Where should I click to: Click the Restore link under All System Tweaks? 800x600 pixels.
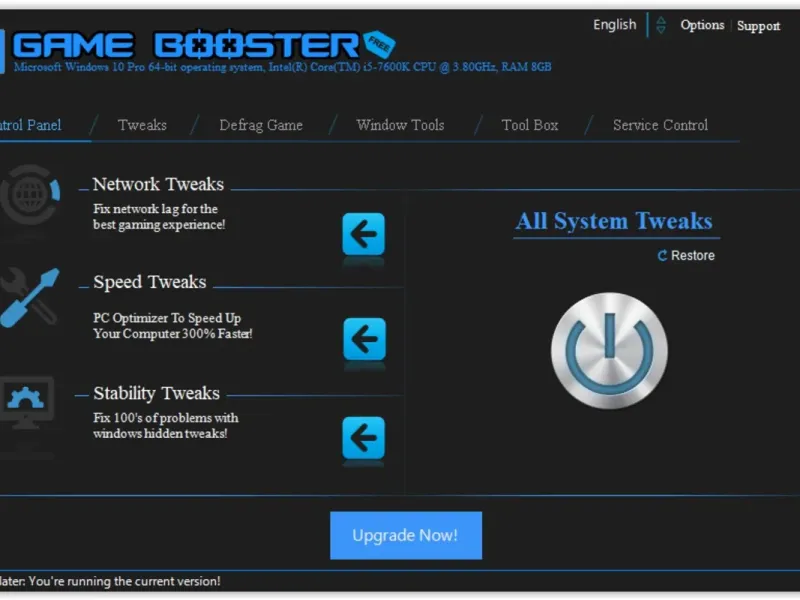pyautogui.click(x=686, y=255)
